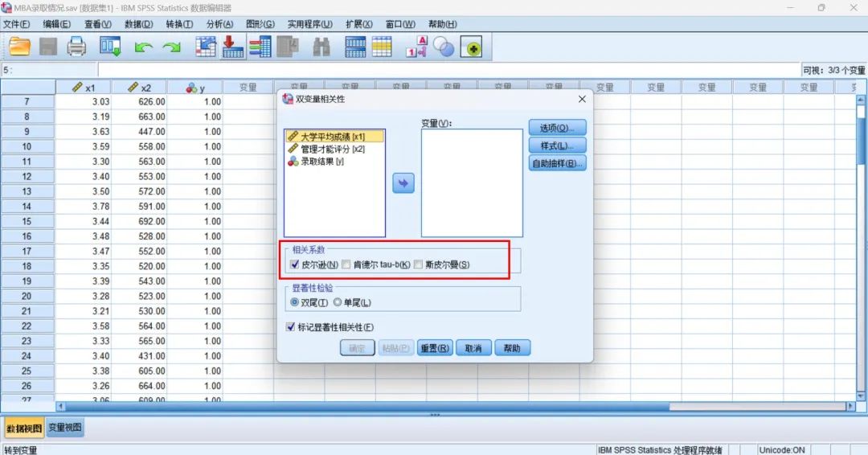Select 大学平均成绩 [x1] in variable list
This screenshot has height=455, width=868.
point(334,136)
